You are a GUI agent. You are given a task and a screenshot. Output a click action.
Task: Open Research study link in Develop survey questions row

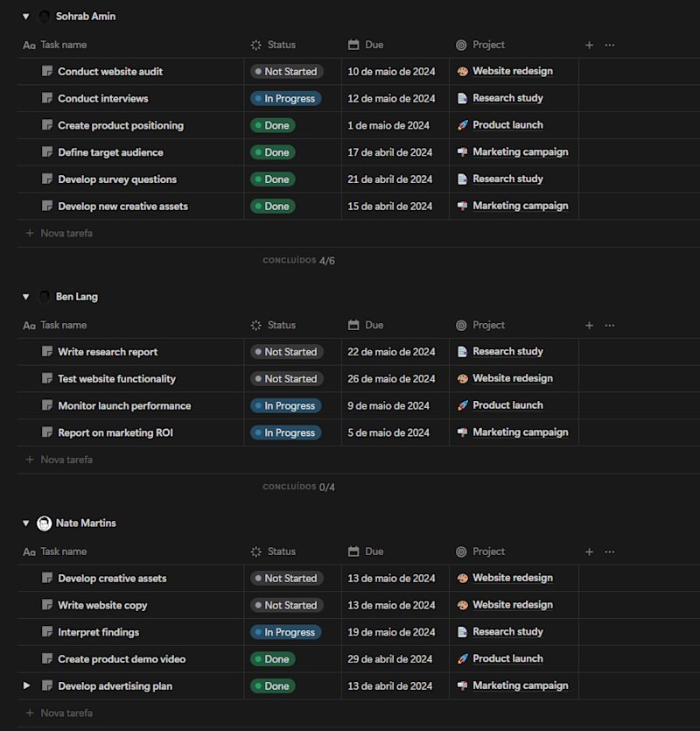507,179
